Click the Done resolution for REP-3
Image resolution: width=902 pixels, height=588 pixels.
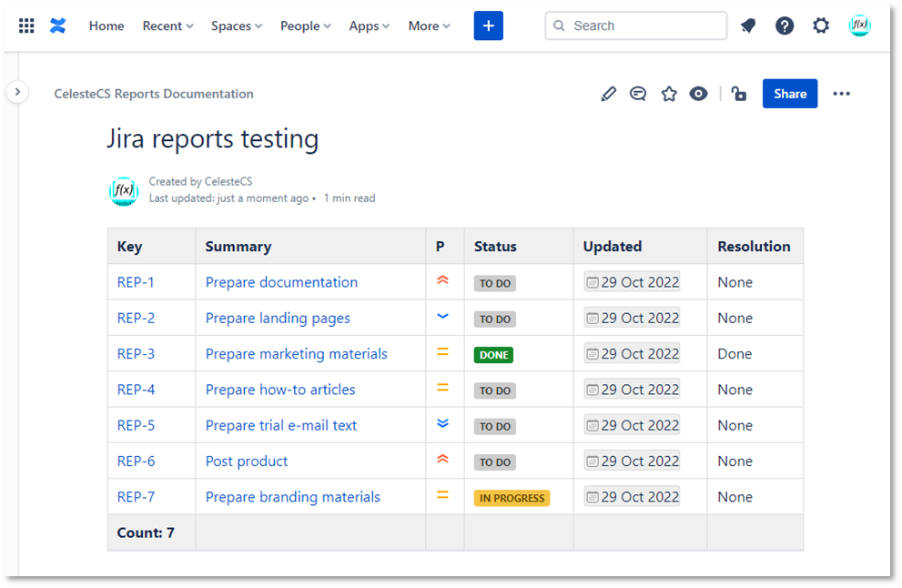click(x=735, y=354)
